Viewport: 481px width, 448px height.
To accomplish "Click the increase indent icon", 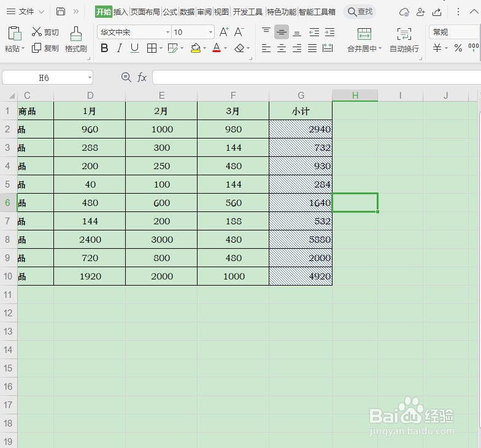I will click(329, 32).
